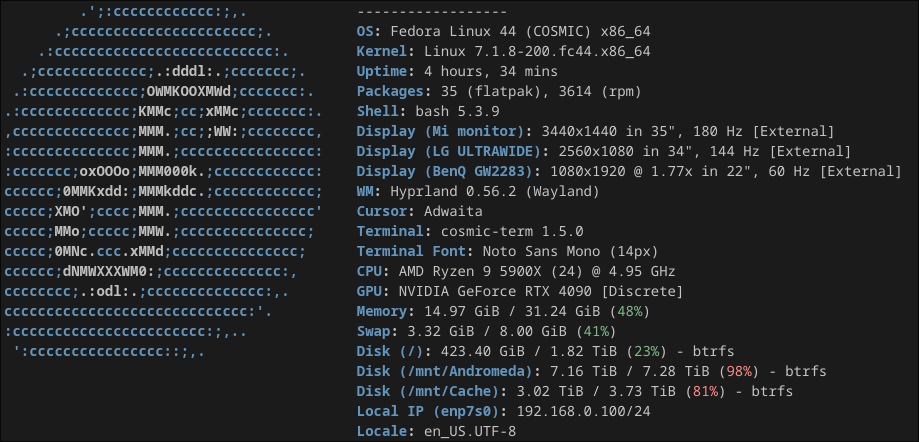Click the Swap usage percentage 41%
This screenshot has width=919, height=442.
click(595, 331)
